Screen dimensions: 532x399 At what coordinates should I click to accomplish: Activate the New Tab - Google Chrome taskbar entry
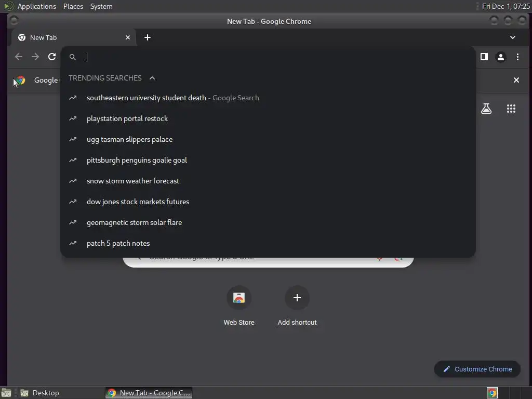pos(149,393)
